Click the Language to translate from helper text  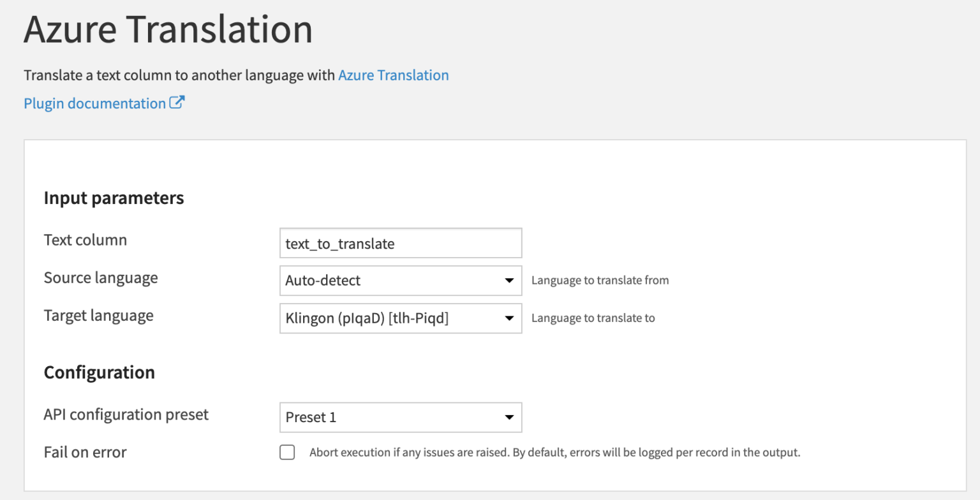click(x=600, y=280)
